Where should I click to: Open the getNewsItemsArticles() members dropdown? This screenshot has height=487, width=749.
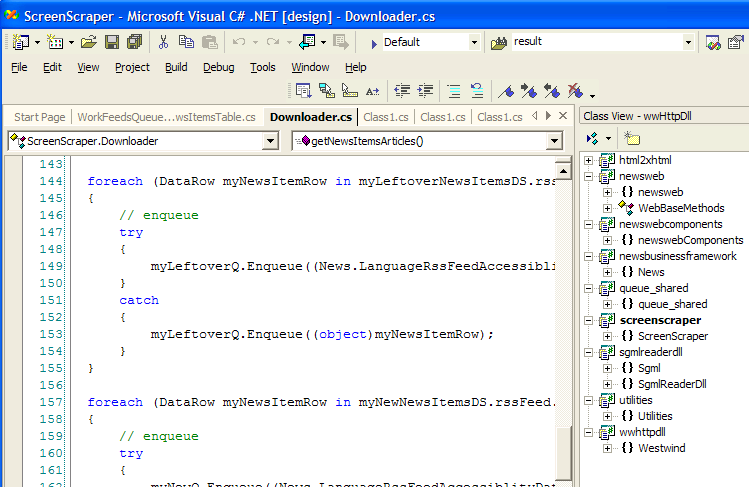pos(554,141)
